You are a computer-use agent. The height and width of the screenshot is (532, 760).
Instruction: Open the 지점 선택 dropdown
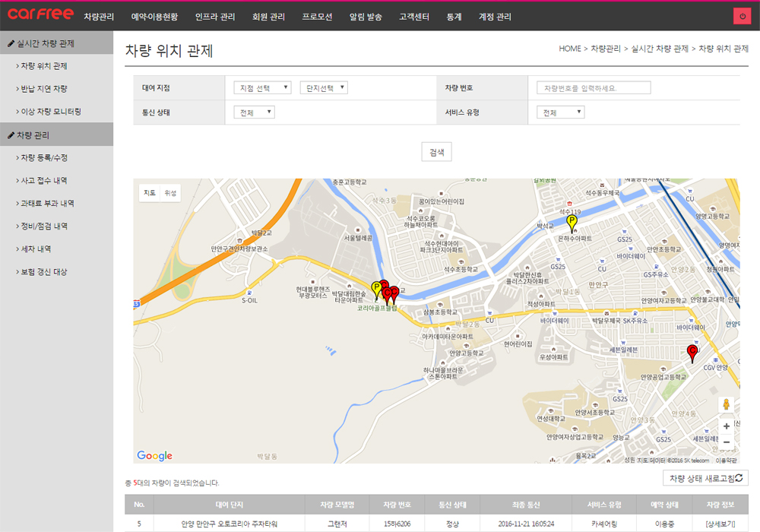262,87
